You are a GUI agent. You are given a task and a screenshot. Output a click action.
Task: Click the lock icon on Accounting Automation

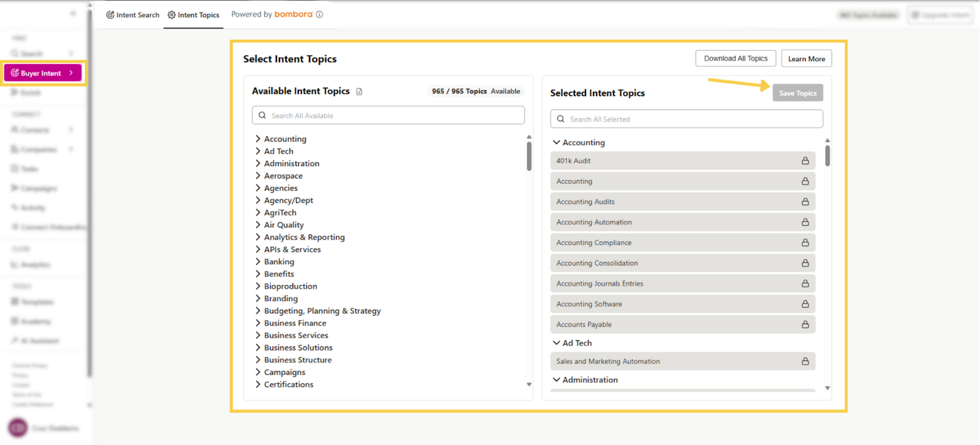[805, 222]
